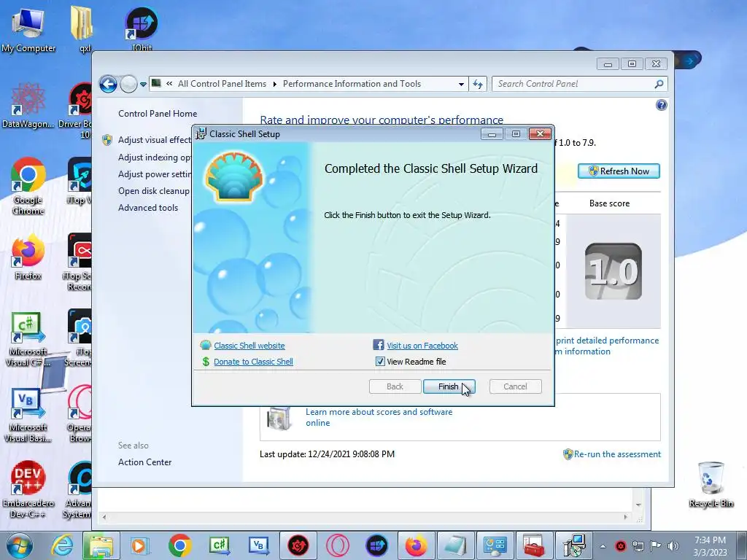Select Performance Information and Tools in the breadcrumb
This screenshot has height=560, width=747.
(352, 84)
